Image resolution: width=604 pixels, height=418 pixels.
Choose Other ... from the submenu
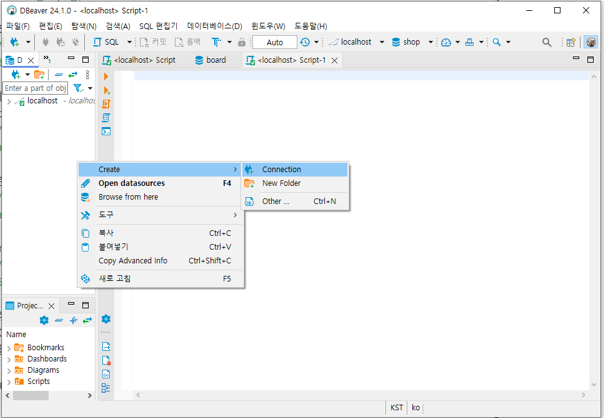pos(295,201)
